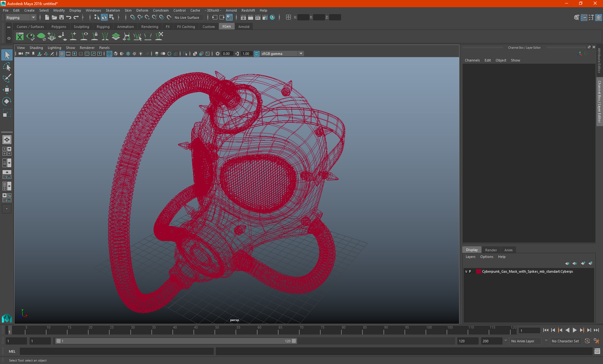Click the Display tab in Channel Box
The width and height of the screenshot is (603, 364).
point(472,249)
